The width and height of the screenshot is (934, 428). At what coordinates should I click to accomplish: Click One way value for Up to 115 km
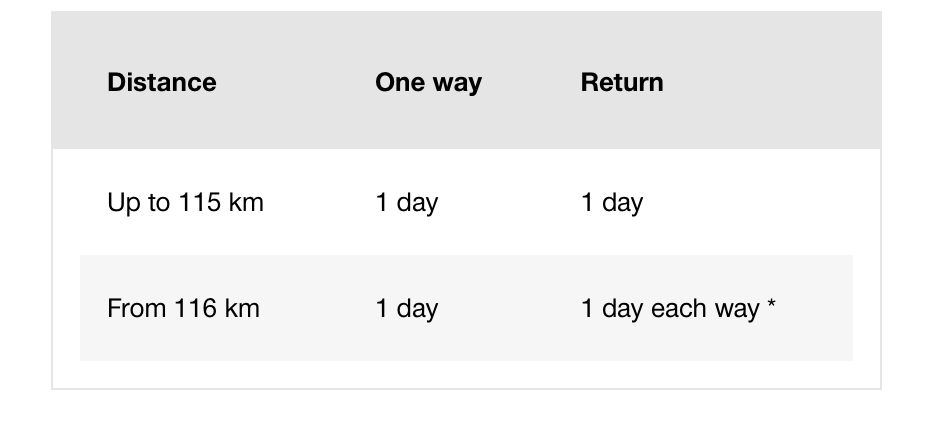(407, 202)
